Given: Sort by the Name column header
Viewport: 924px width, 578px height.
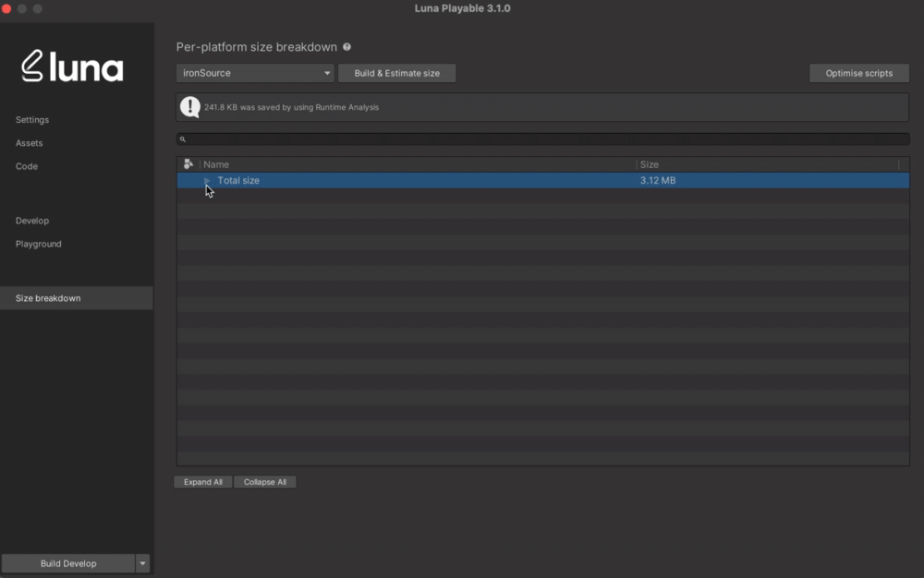Looking at the screenshot, I should [x=418, y=164].
